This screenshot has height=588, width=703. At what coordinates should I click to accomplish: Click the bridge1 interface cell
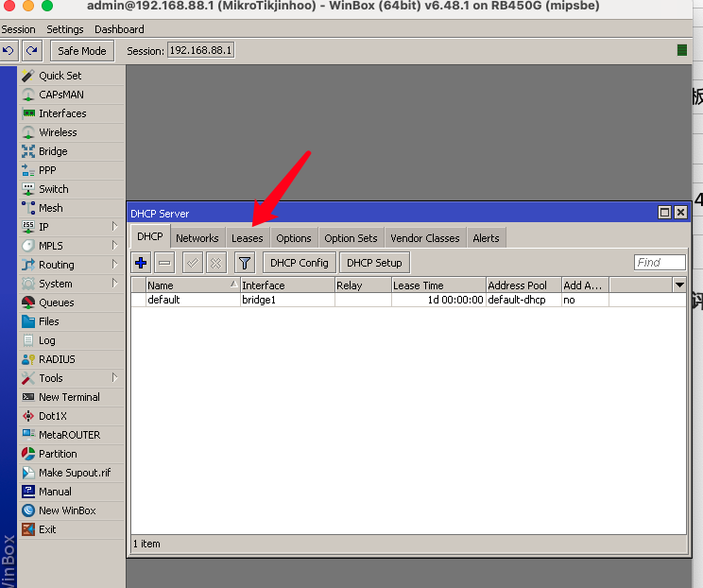click(x=287, y=300)
